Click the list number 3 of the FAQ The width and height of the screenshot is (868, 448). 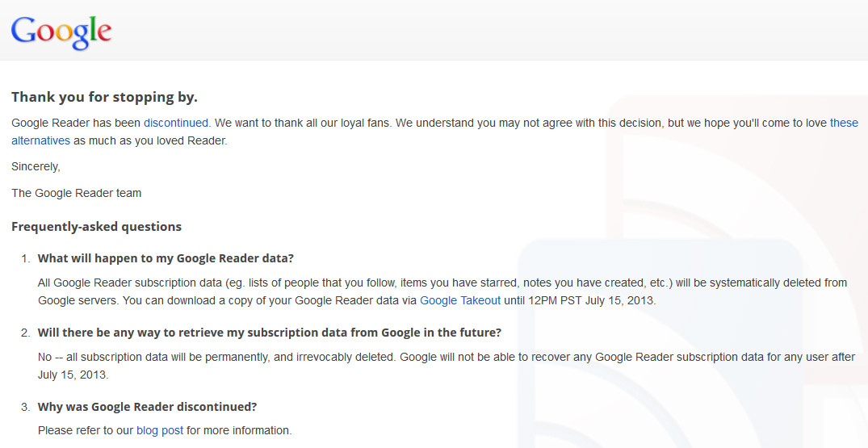pos(26,407)
